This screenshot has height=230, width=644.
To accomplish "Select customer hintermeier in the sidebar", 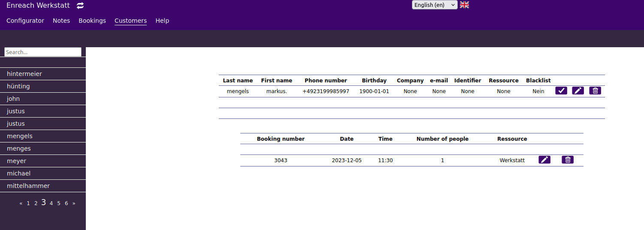I will [x=24, y=74].
